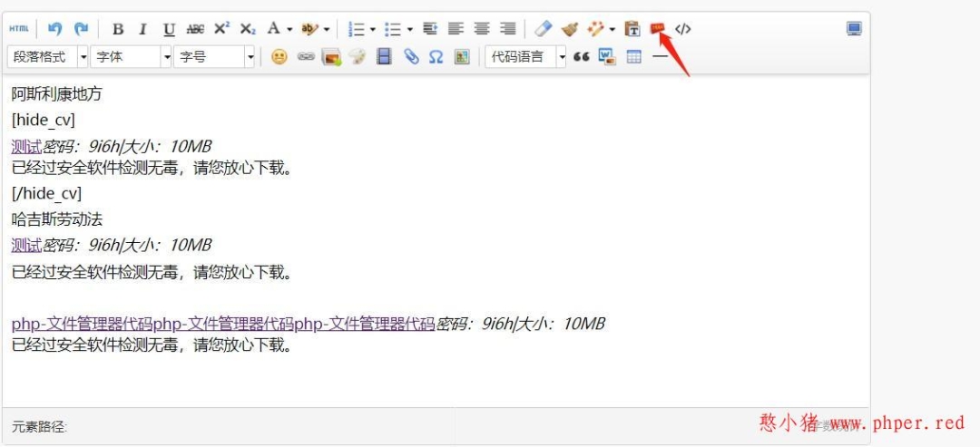Insert an ordered numbered list
This screenshot has height=447, width=980.
[x=357, y=29]
